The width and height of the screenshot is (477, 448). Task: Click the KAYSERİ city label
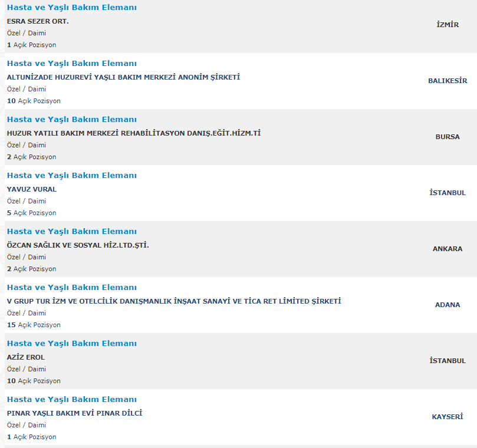(448, 417)
